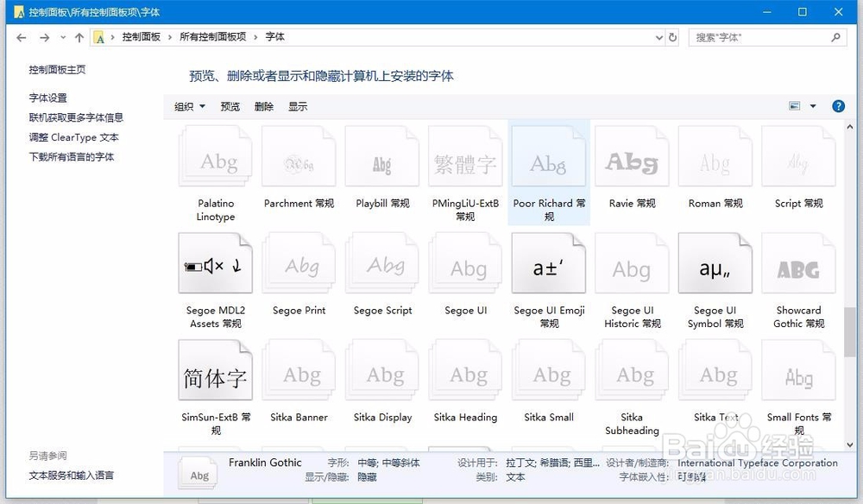Minimize the 字体 window
The image size is (863, 504).
766,11
